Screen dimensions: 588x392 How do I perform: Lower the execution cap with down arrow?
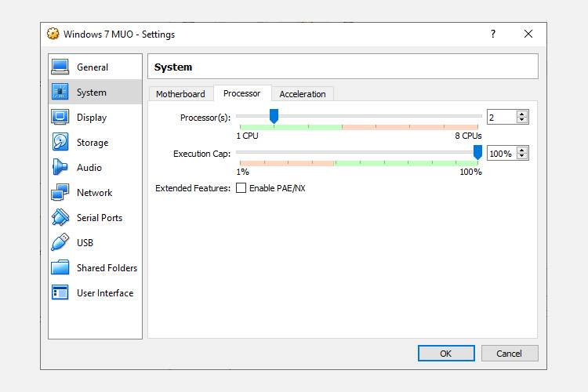pos(523,157)
